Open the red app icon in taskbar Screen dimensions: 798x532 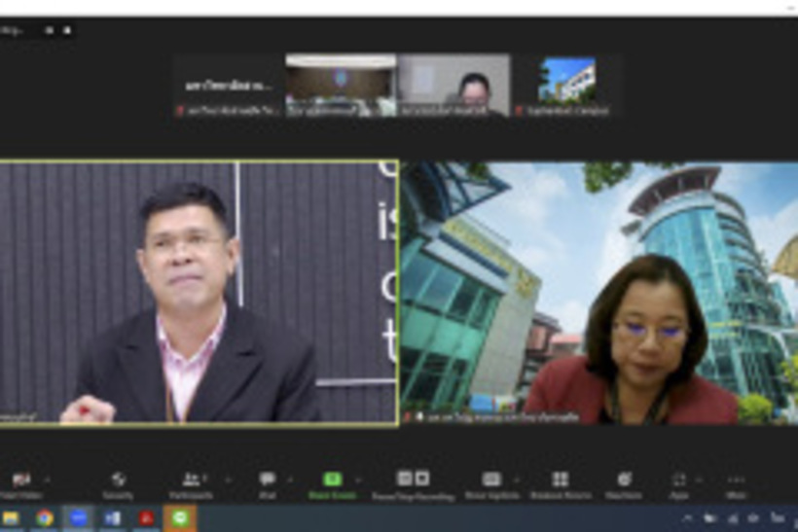tap(146, 518)
